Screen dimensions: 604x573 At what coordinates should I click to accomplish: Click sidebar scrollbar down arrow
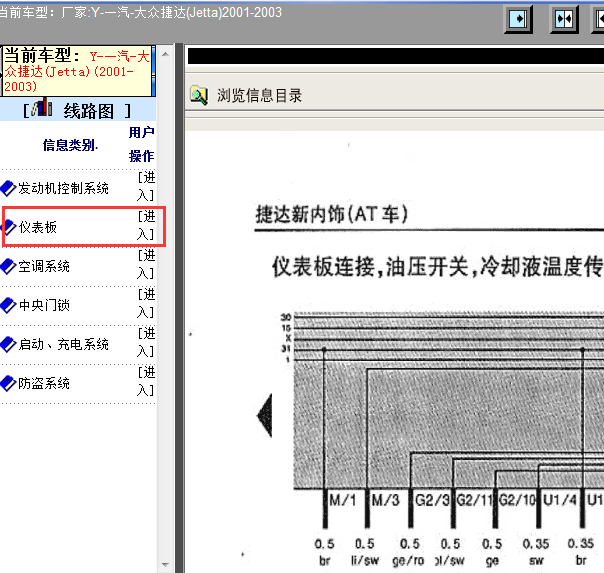point(166,565)
